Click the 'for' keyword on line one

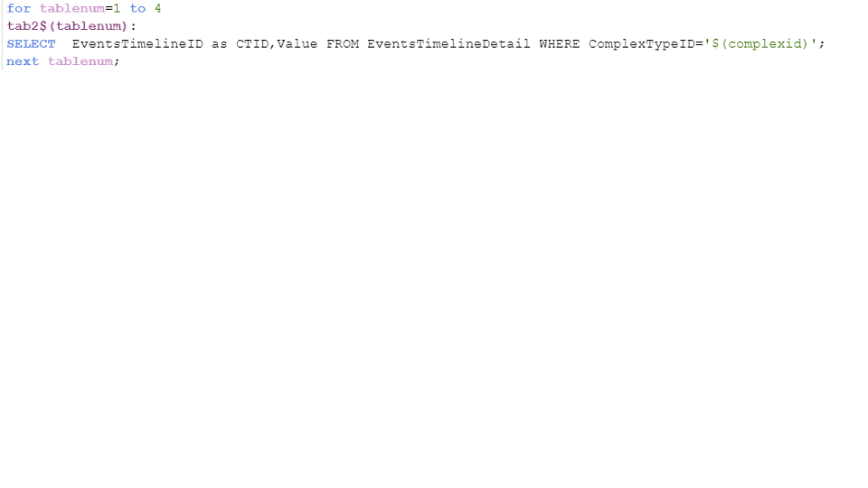coord(19,8)
